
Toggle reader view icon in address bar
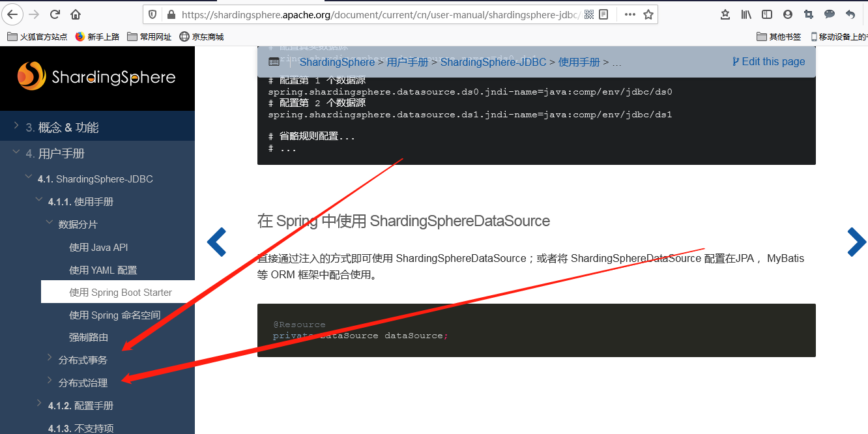pos(604,14)
